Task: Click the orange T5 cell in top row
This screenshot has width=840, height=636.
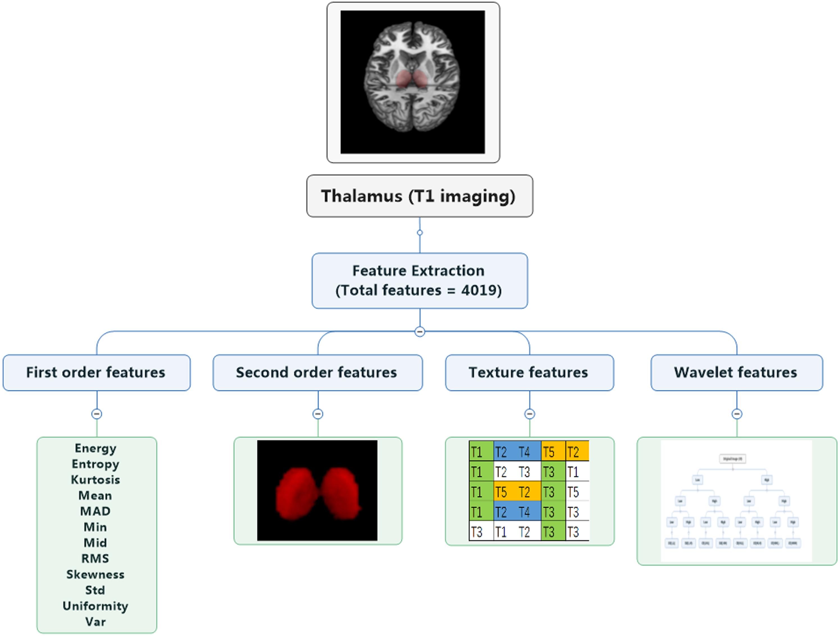Action: tap(553, 451)
